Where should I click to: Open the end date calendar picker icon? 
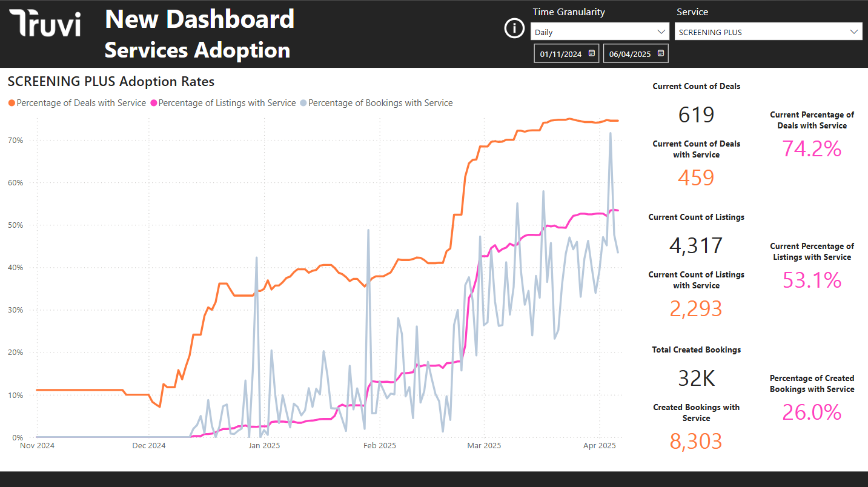coord(661,53)
